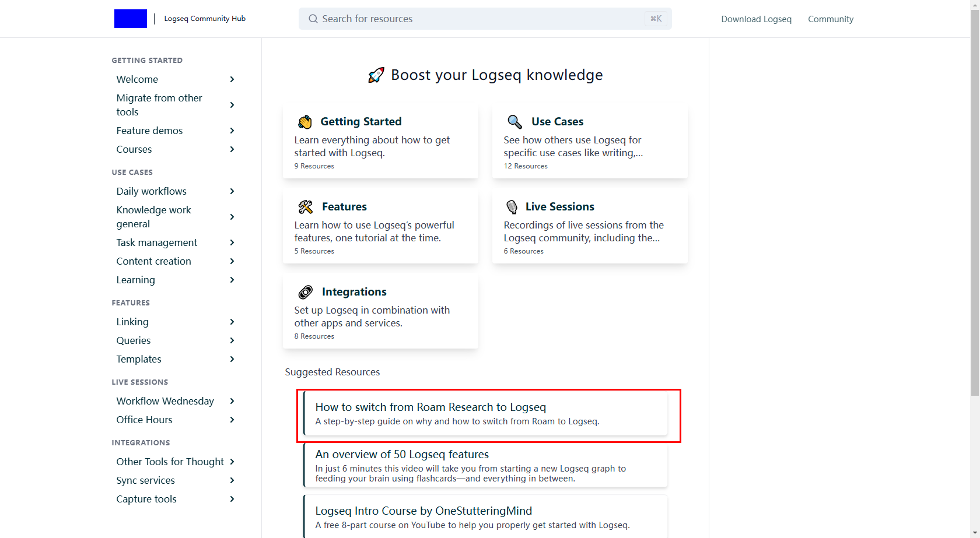The height and width of the screenshot is (538, 980).
Task: Expand the Sync services chevron
Action: pyautogui.click(x=232, y=480)
